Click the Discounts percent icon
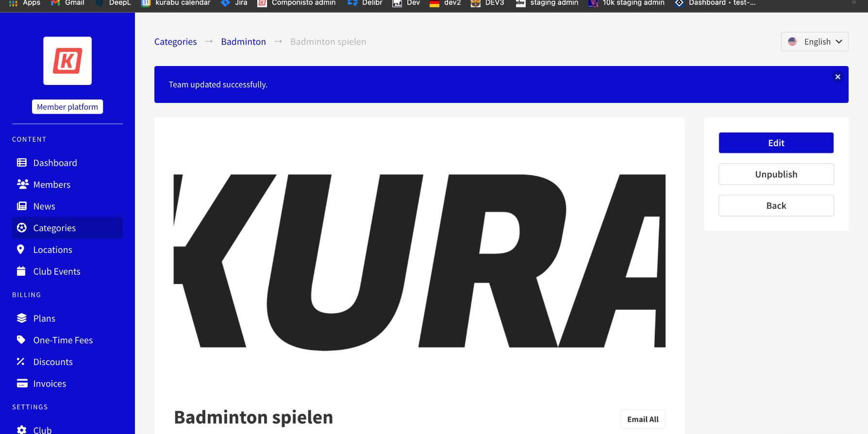 pyautogui.click(x=20, y=362)
